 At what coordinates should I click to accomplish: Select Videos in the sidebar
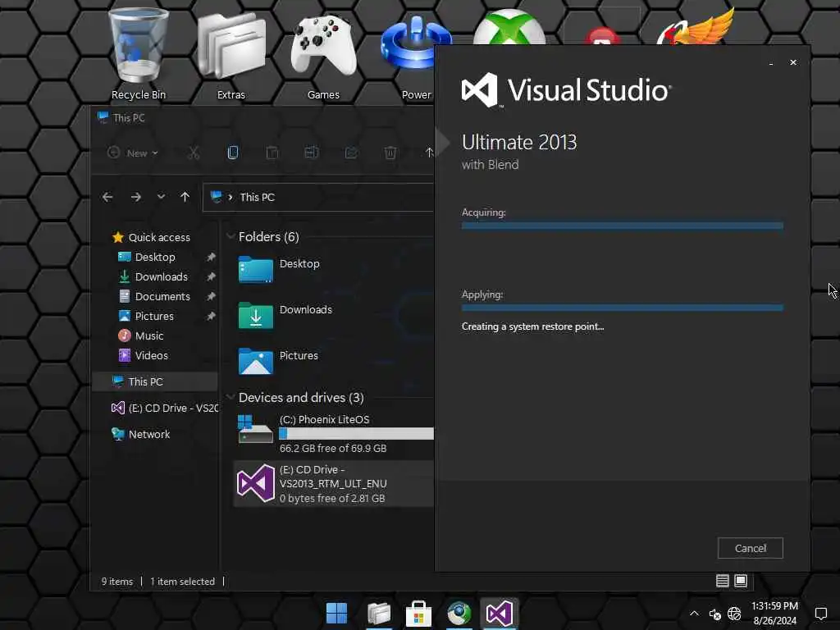[151, 355]
